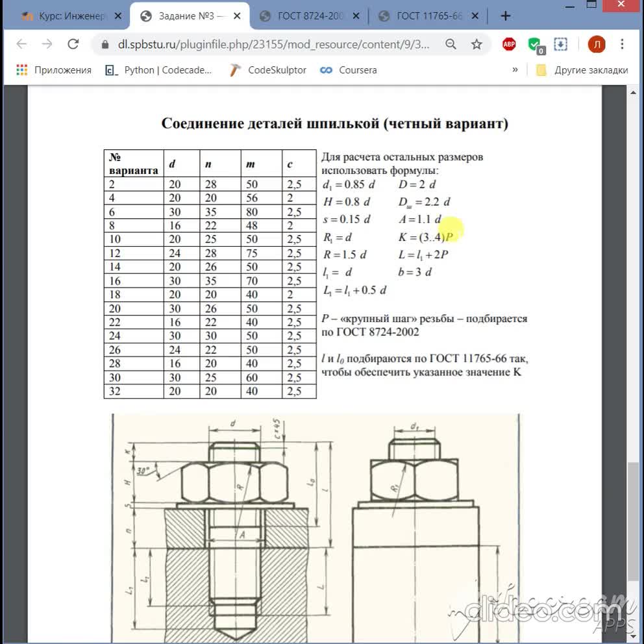Click the № варианта table header

[x=134, y=164]
